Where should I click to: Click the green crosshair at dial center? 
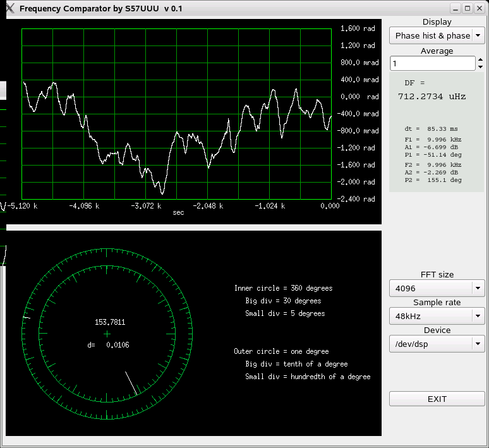pos(107,334)
